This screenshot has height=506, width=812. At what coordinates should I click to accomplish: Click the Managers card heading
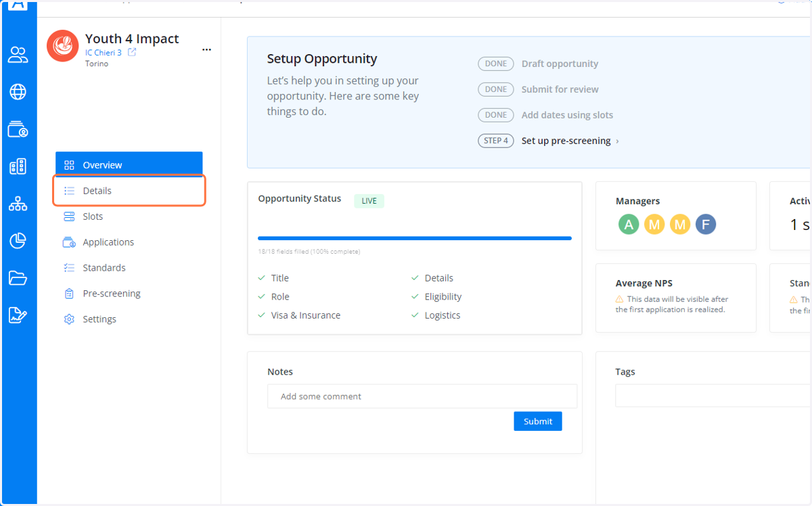(x=637, y=201)
